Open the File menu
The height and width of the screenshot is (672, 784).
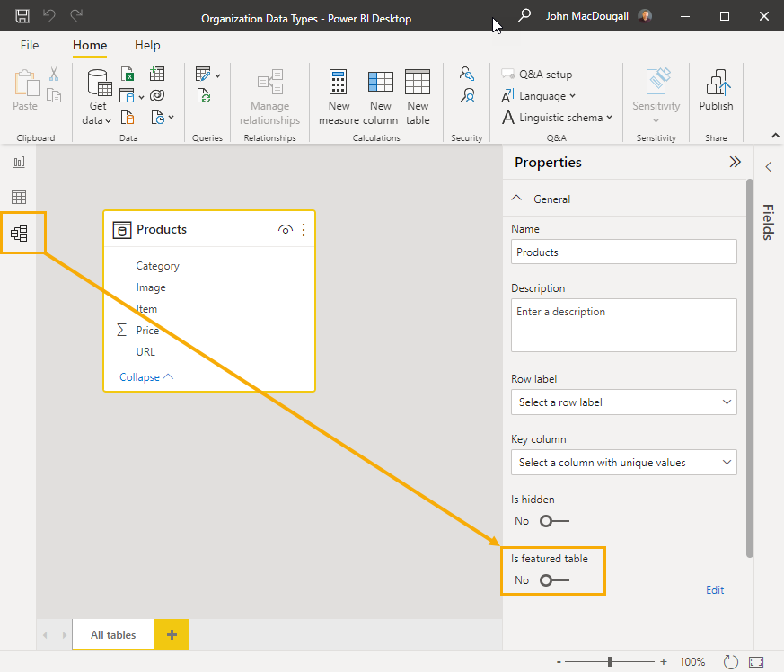point(30,45)
